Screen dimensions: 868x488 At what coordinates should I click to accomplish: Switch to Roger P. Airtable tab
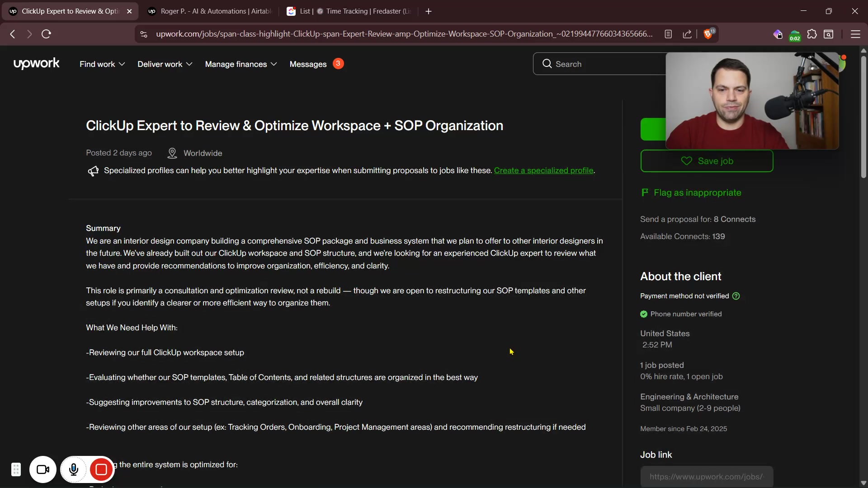[210, 11]
